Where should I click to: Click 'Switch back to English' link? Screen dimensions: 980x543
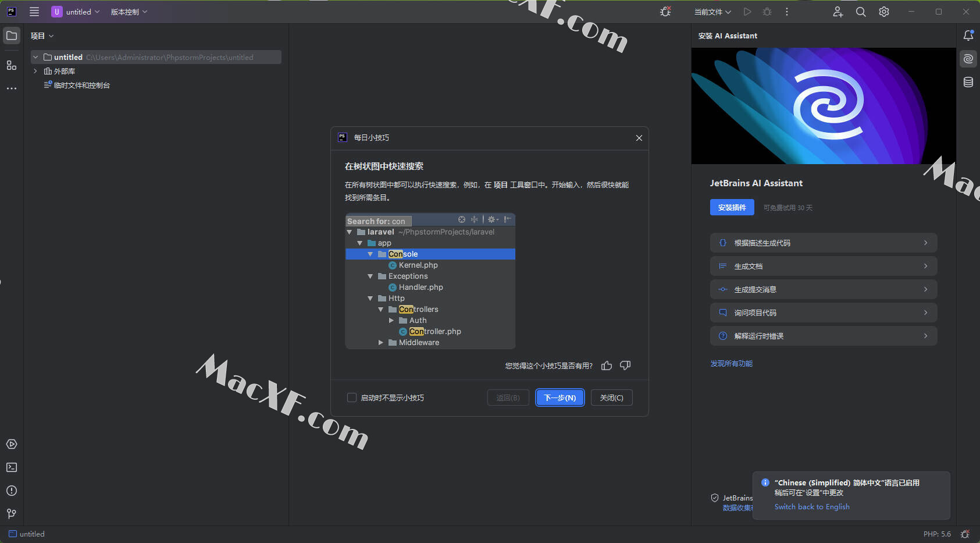812,506
